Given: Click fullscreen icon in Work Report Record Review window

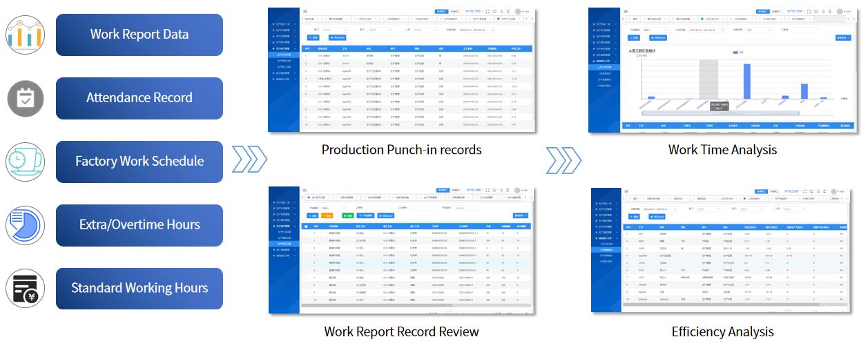Looking at the screenshot, I should (488, 190).
